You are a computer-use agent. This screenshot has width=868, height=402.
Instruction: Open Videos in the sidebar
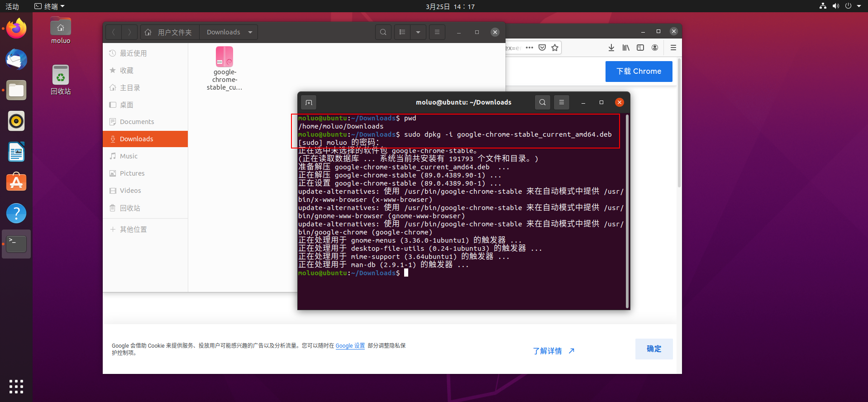click(x=145, y=191)
